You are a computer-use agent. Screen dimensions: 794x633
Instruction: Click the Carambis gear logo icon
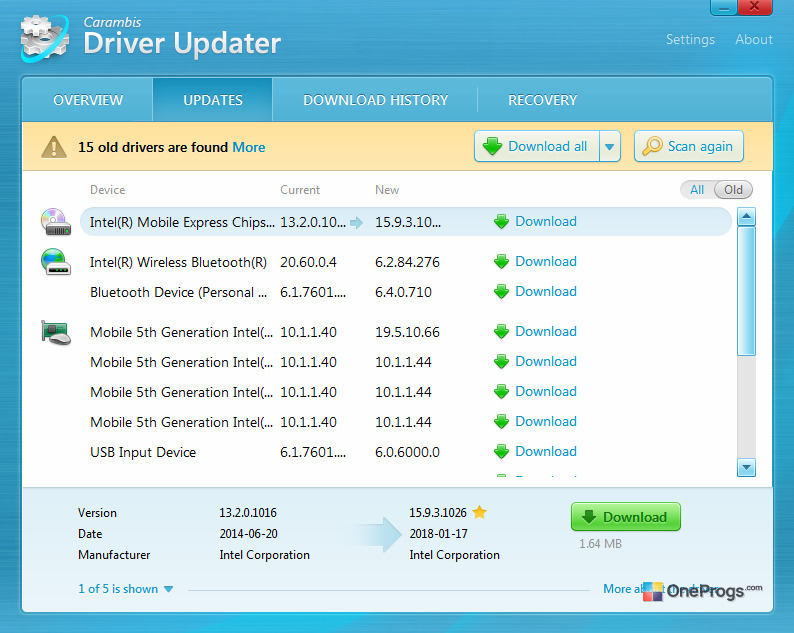pos(45,38)
